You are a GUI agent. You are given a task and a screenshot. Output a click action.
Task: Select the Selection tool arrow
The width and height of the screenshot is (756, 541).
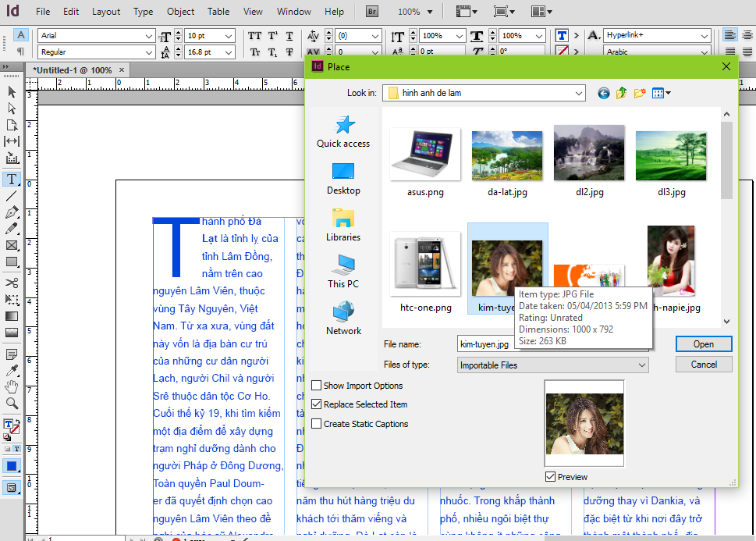pyautogui.click(x=12, y=91)
